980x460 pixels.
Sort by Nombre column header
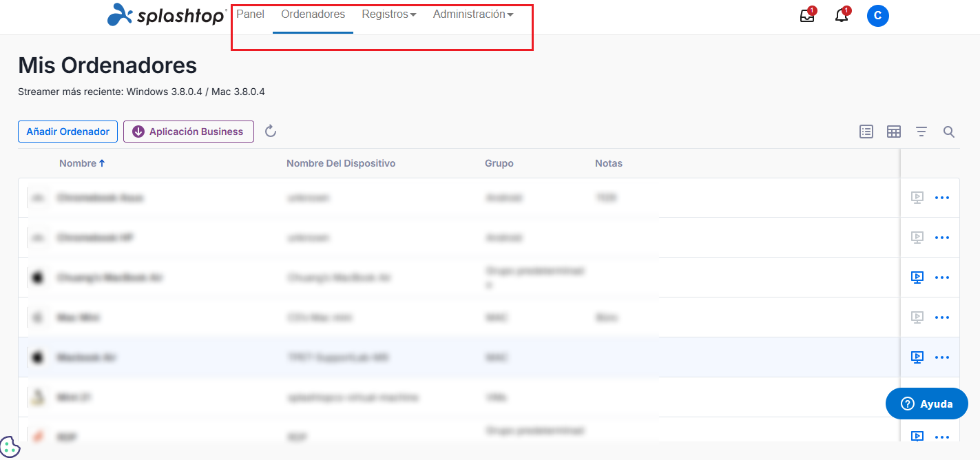pyautogui.click(x=82, y=163)
